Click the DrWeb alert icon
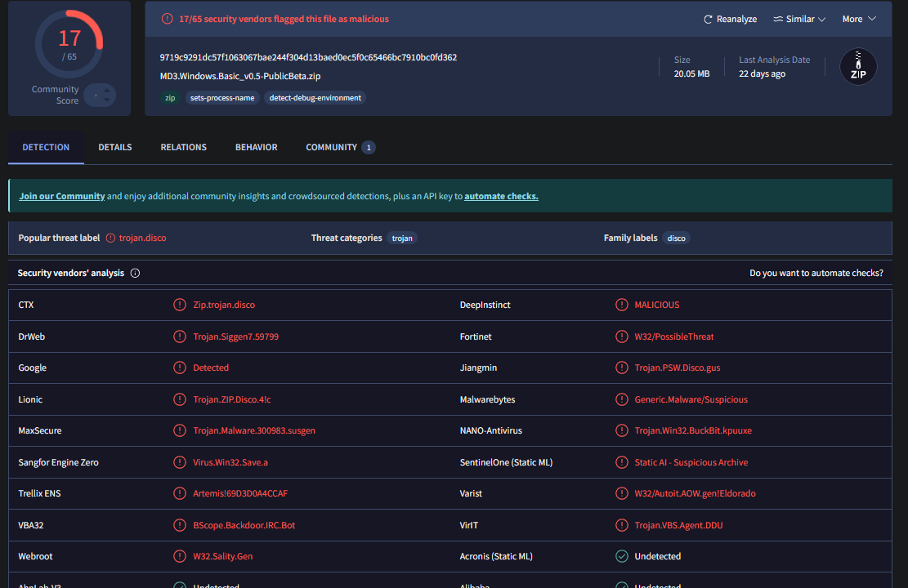This screenshot has width=908, height=588. [x=180, y=336]
